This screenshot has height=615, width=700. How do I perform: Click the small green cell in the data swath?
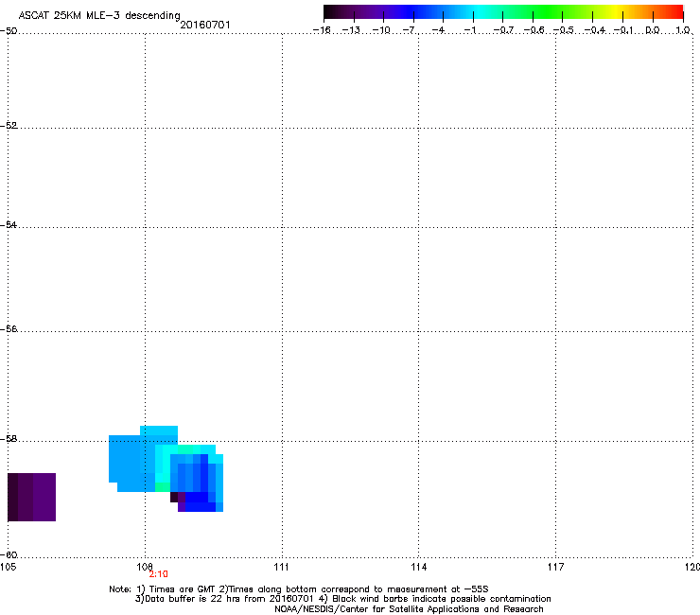[163, 487]
